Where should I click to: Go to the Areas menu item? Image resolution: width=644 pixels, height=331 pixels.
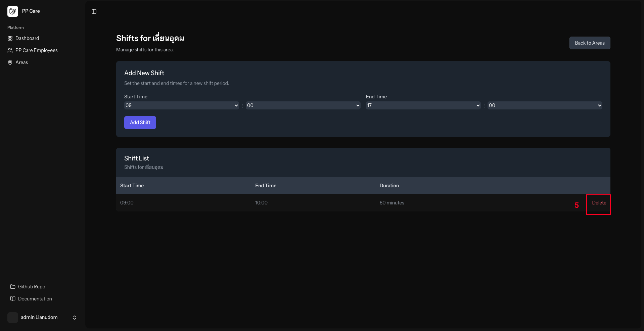coord(43,62)
